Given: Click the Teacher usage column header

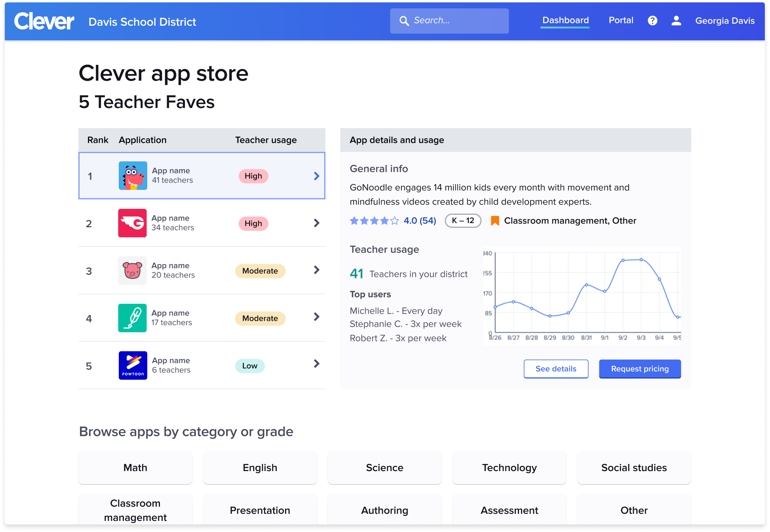Looking at the screenshot, I should pos(266,140).
